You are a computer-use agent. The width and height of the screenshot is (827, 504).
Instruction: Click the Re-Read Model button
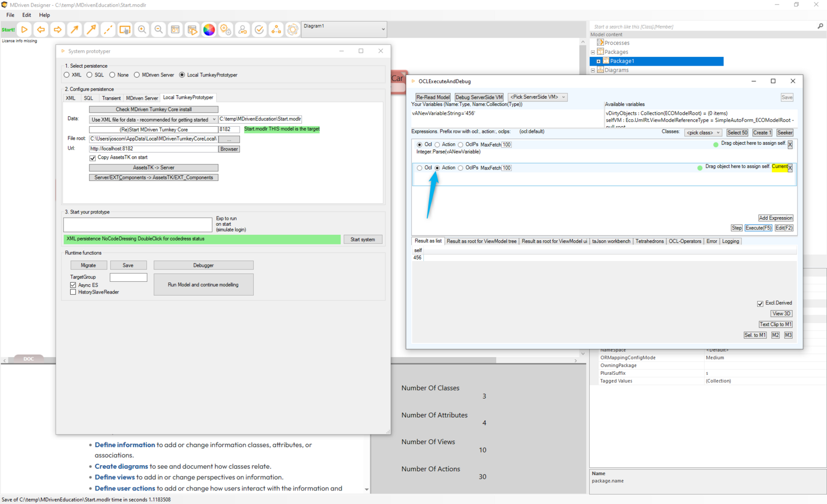(x=433, y=97)
